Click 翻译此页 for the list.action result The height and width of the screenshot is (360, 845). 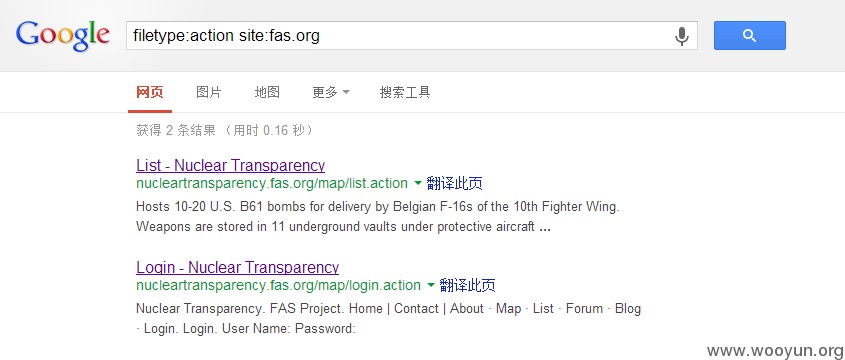[x=454, y=183]
